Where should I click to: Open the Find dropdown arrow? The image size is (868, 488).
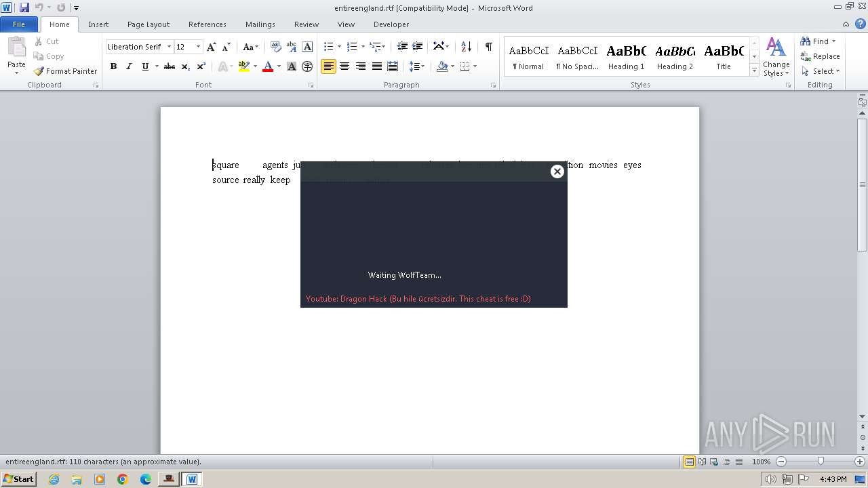point(833,41)
